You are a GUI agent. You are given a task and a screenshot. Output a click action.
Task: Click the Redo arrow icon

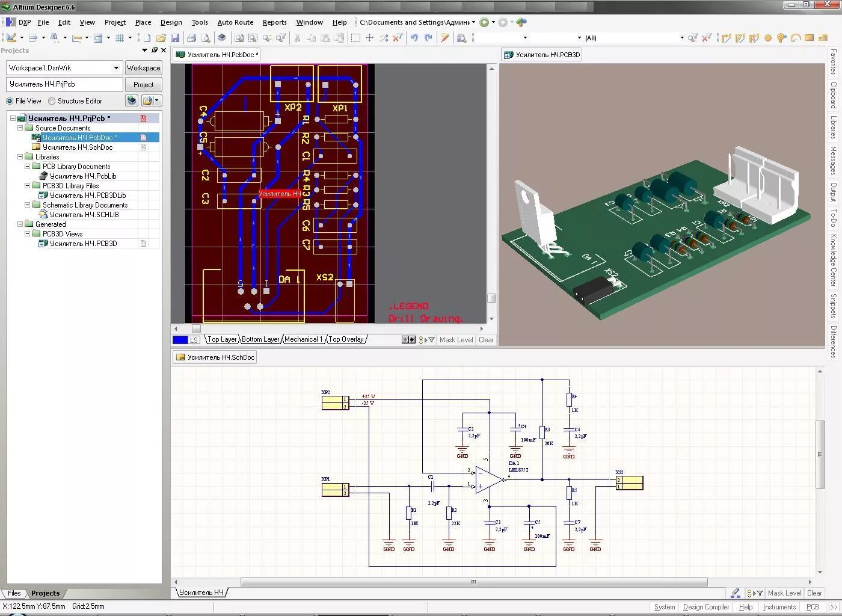428,38
